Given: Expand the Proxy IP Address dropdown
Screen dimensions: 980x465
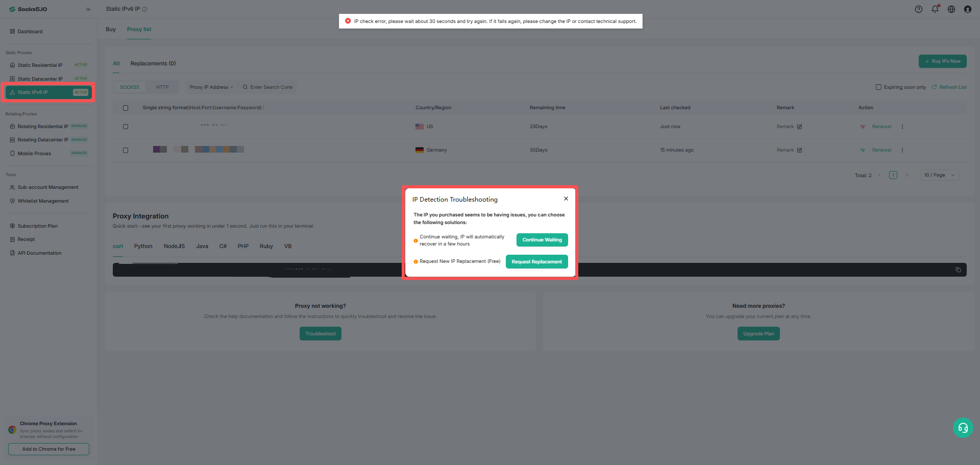Looking at the screenshot, I should coord(211,87).
